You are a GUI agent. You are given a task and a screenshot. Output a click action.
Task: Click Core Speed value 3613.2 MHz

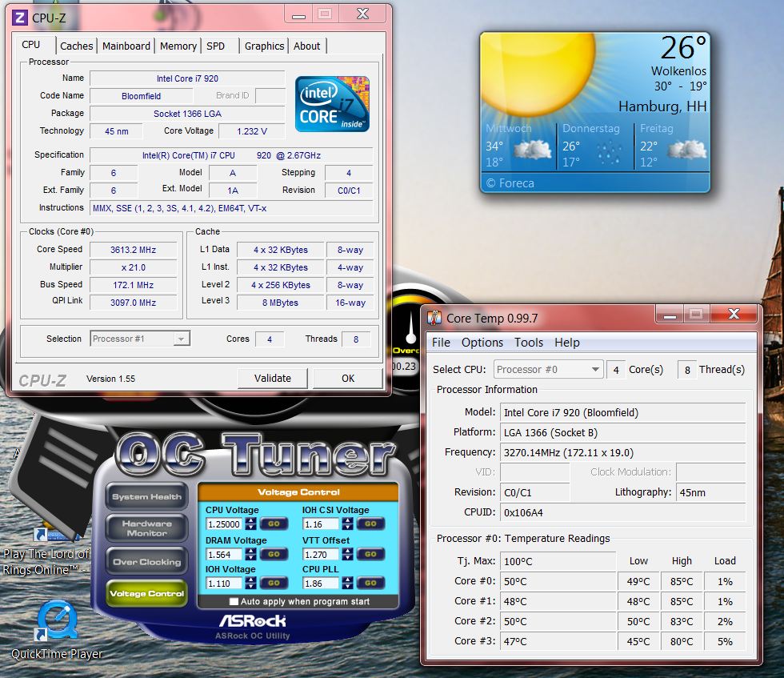(x=133, y=250)
